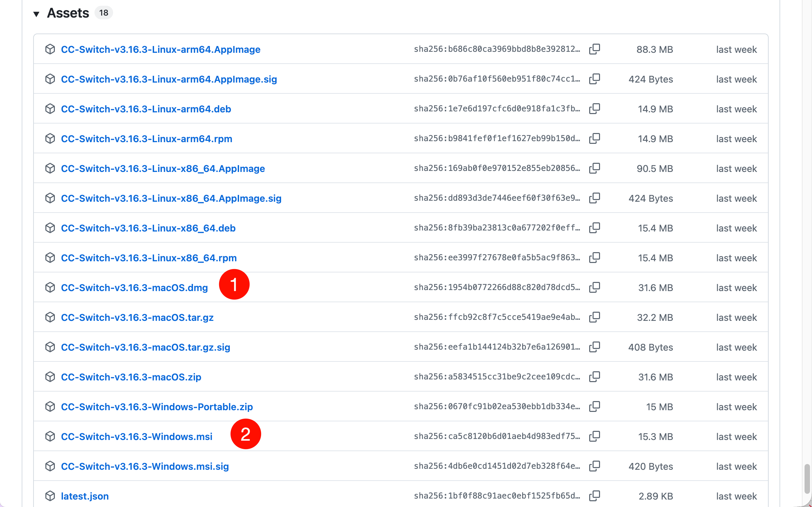Copy sha256 for Linux-arm64.AppImage
This screenshot has width=812, height=507.
pyautogui.click(x=594, y=49)
